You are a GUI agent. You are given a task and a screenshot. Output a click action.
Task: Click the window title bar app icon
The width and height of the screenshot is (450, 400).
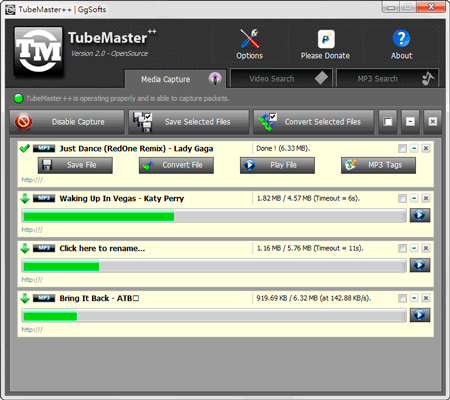coord(10,9)
